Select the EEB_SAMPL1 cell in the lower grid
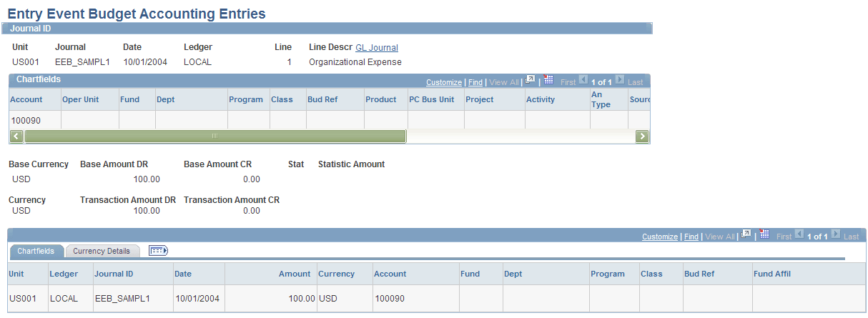This screenshot has height=318, width=868. (x=122, y=299)
